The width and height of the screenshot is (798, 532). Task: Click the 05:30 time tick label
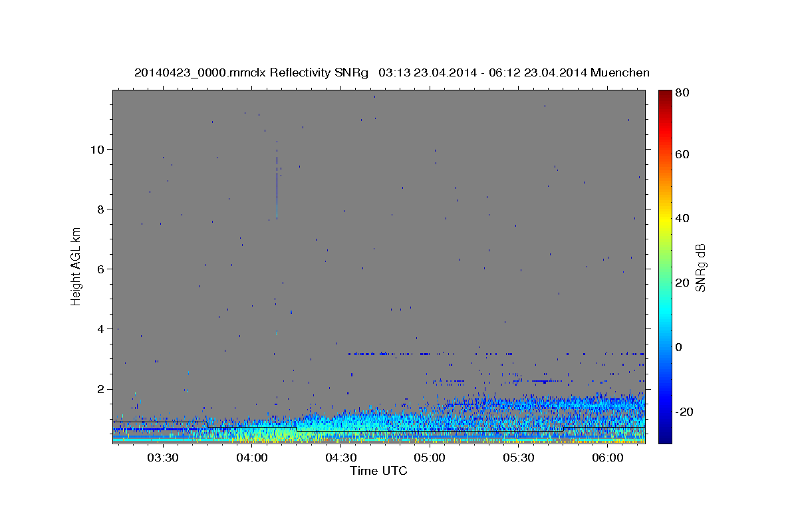(519, 458)
